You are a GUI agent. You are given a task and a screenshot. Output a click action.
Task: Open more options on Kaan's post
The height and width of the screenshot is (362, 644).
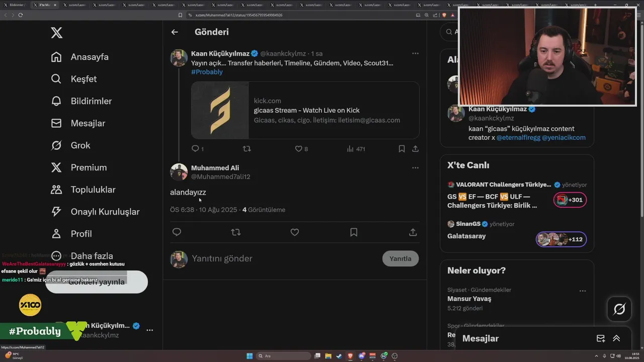point(415,53)
